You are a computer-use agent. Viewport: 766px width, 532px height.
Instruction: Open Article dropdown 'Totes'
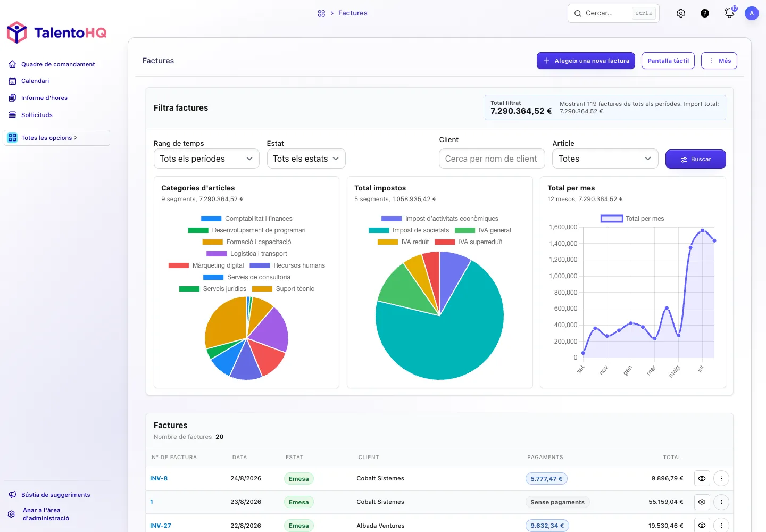click(x=605, y=159)
